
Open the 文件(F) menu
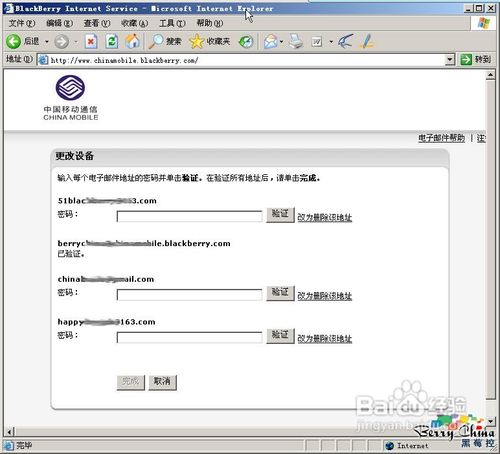(22, 23)
